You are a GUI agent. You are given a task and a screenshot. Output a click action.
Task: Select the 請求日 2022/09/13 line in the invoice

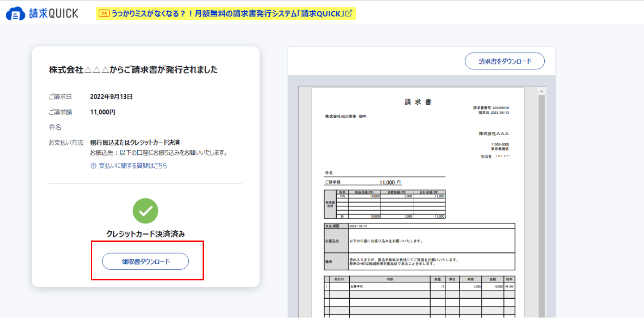[494, 113]
